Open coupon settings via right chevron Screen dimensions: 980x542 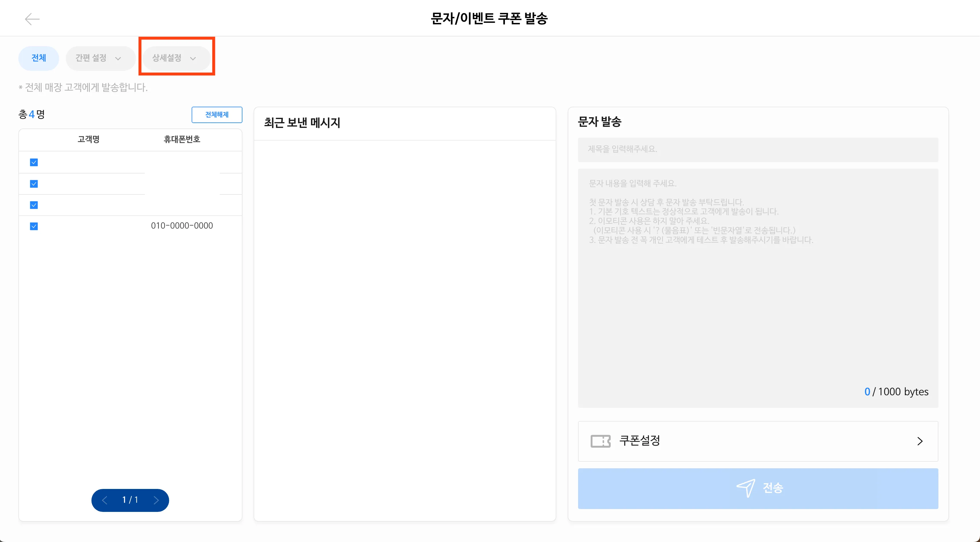tap(920, 441)
